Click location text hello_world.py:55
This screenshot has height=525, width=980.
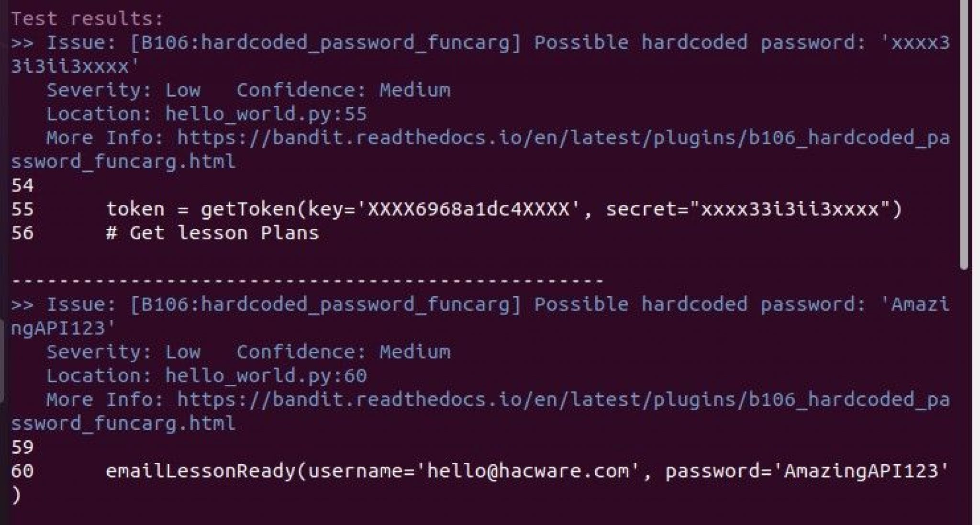coord(266,114)
